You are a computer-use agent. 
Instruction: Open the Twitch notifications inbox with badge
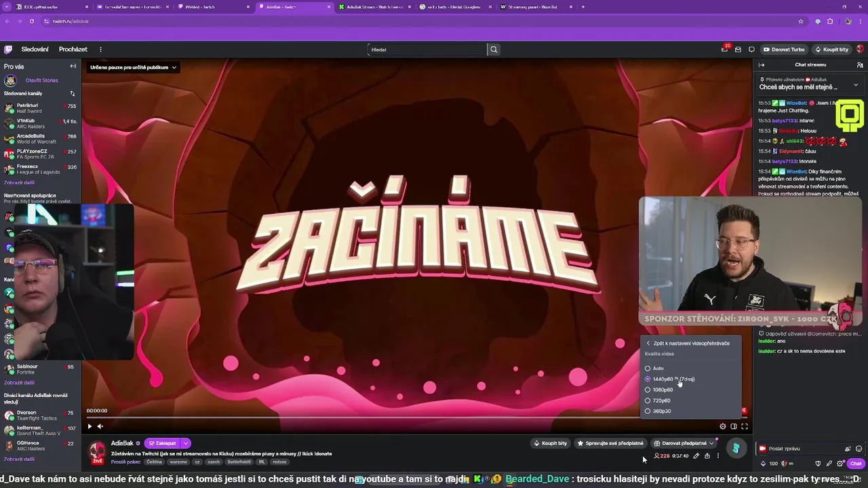pos(725,49)
